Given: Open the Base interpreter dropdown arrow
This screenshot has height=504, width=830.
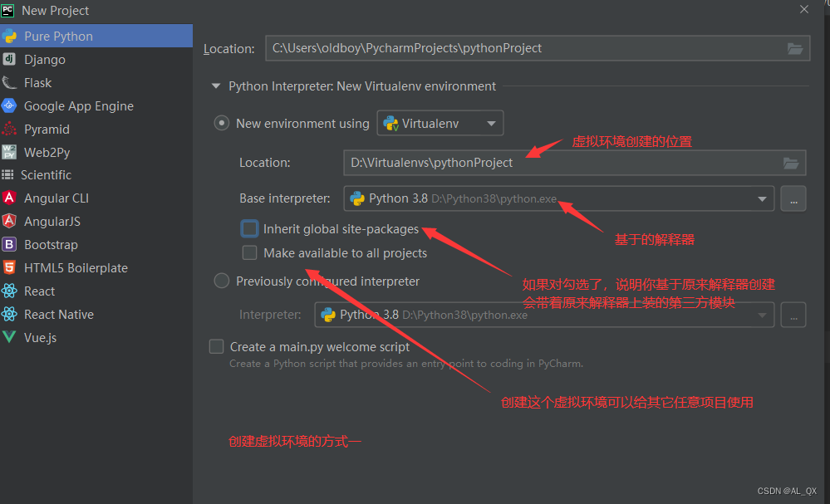Looking at the screenshot, I should (762, 198).
